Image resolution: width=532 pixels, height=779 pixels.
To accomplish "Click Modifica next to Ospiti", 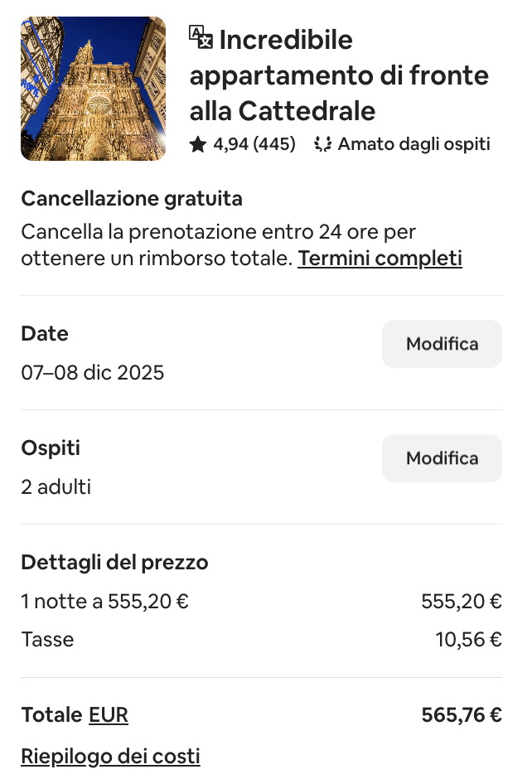I will point(442,457).
